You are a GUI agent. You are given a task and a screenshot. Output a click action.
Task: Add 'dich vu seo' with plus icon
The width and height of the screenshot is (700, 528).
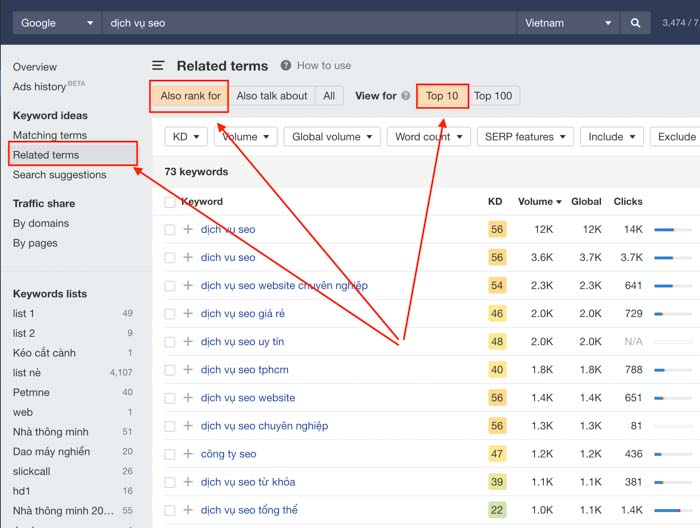(188, 258)
